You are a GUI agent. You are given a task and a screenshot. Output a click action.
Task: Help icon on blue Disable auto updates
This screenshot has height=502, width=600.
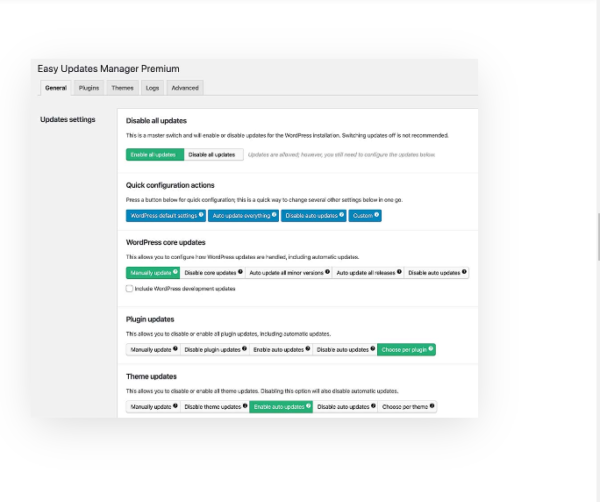341,215
